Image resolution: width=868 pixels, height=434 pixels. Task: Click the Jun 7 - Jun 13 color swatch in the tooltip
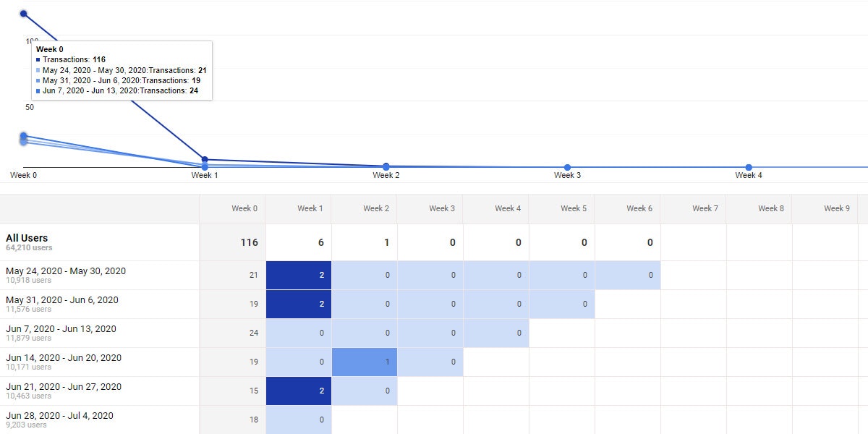pyautogui.click(x=38, y=91)
